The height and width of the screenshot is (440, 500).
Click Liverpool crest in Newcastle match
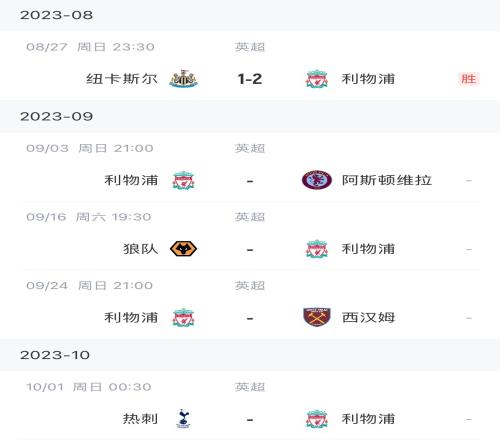click(x=317, y=79)
